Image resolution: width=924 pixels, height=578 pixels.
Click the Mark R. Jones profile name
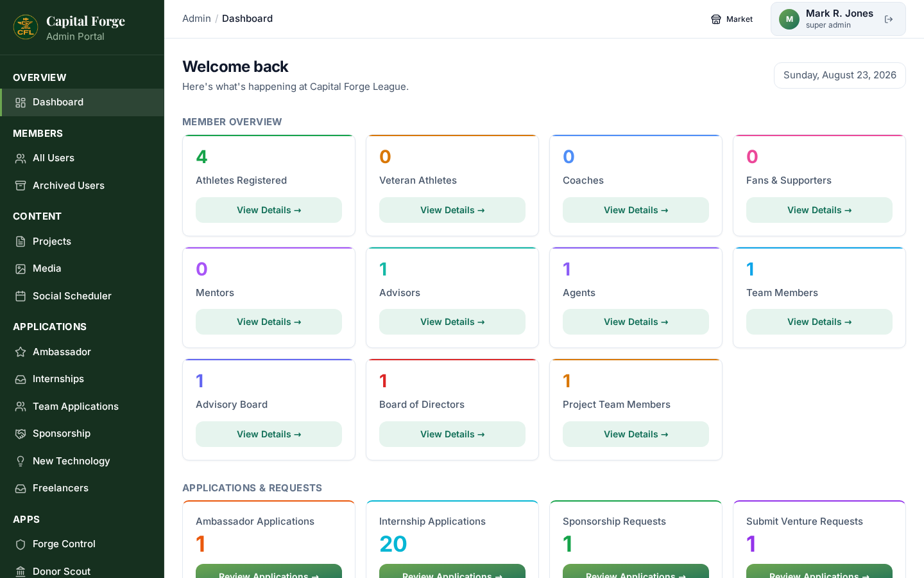[839, 13]
